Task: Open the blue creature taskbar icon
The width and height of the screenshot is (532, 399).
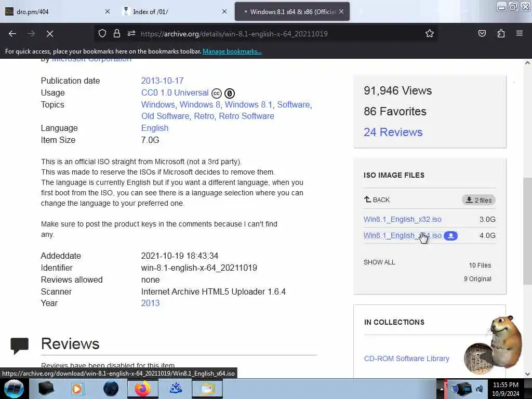Action: pyautogui.click(x=176, y=389)
